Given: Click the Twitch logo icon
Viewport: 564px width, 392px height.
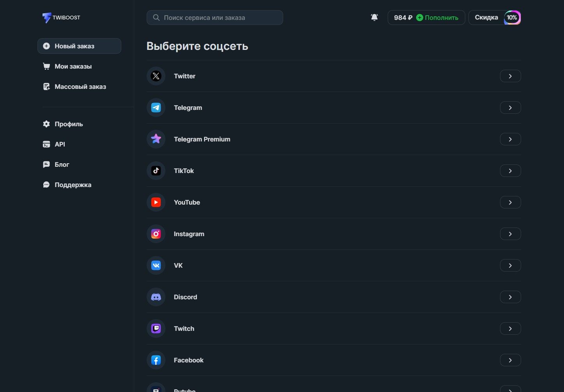Looking at the screenshot, I should (156, 328).
